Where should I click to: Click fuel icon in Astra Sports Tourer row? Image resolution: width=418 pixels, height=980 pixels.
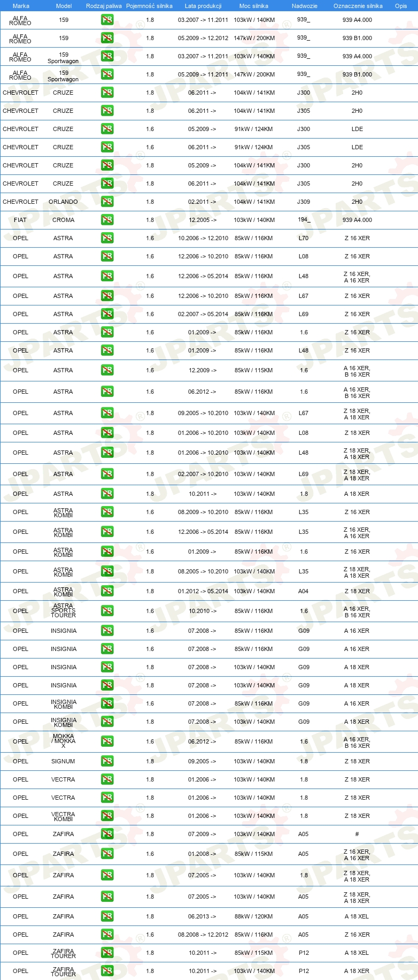tap(107, 611)
